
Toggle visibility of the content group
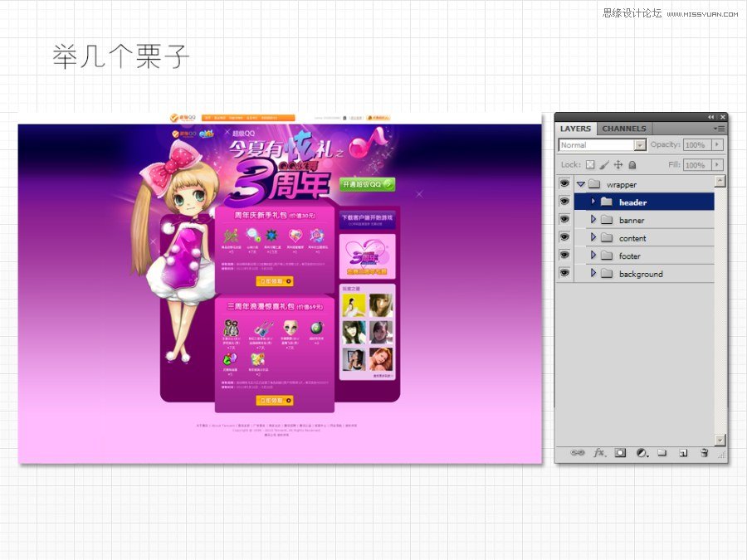tap(564, 237)
